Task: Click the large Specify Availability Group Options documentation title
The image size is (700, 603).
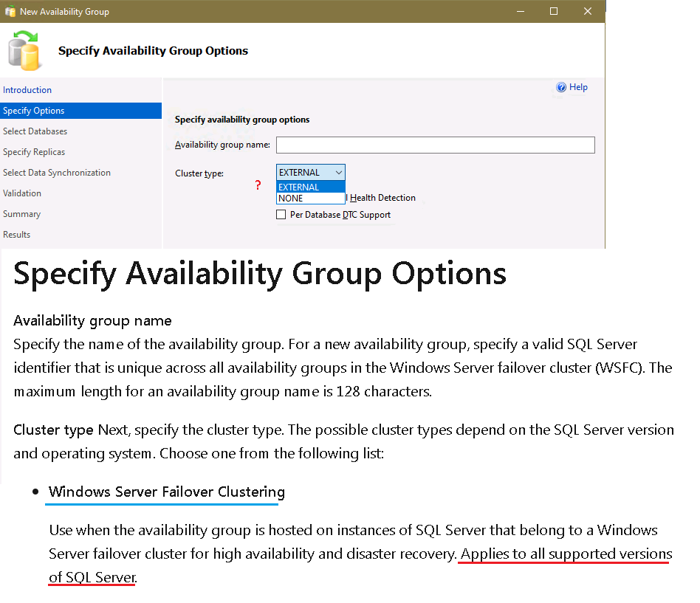Action: click(x=260, y=274)
